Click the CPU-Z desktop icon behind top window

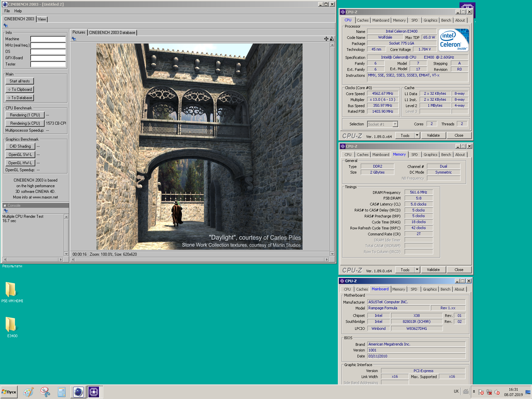click(x=467, y=6)
